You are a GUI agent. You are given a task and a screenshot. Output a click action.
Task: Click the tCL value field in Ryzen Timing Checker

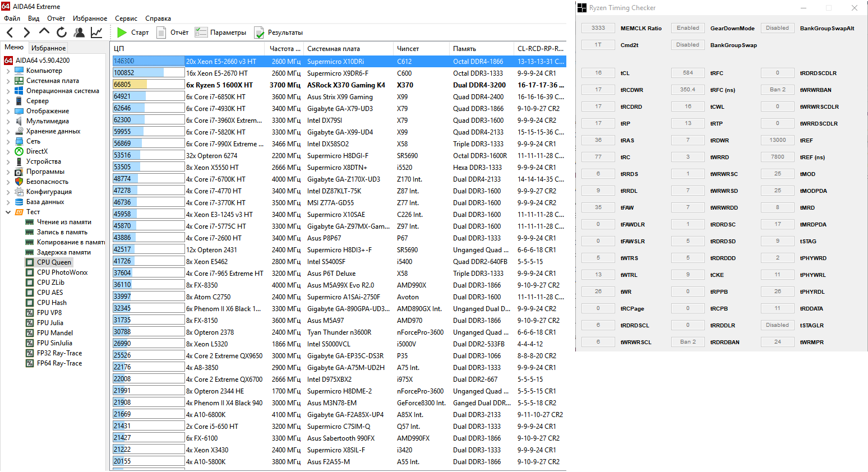click(x=598, y=73)
